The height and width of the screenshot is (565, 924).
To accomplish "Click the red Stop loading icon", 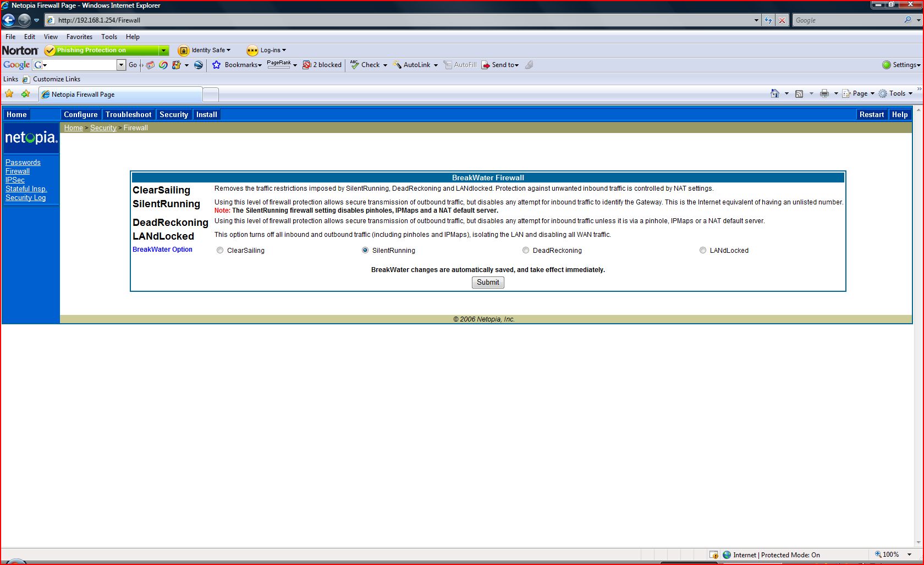I will (782, 20).
